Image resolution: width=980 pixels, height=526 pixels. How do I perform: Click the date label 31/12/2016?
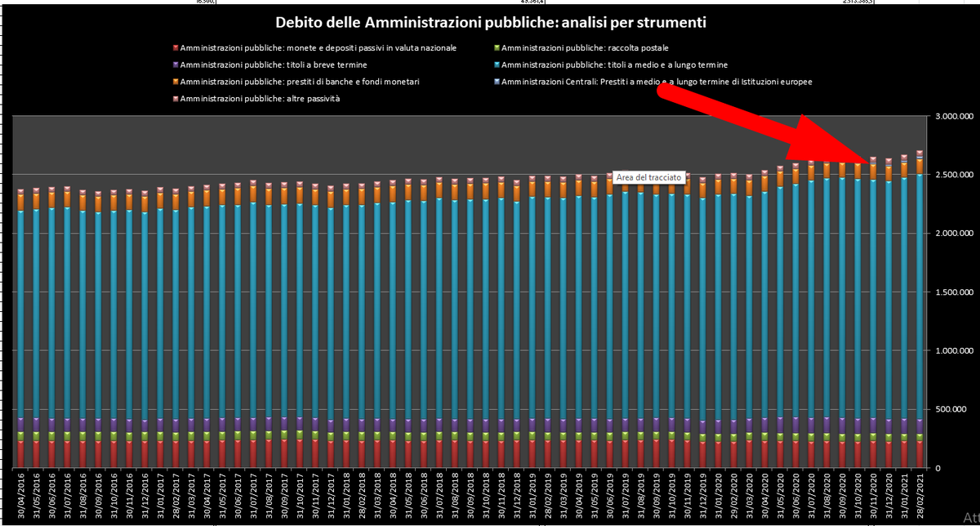(x=146, y=497)
